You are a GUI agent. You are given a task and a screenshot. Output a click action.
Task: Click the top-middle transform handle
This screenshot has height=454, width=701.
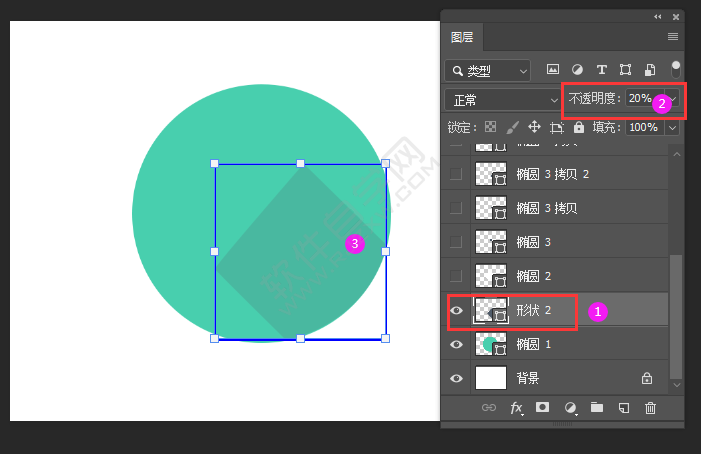pos(300,164)
